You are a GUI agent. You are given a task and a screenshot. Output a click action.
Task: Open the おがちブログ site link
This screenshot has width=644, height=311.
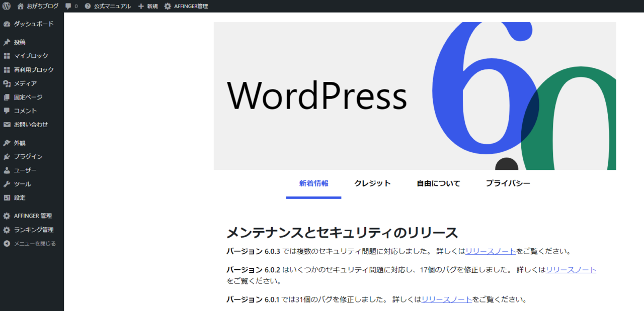pos(42,6)
